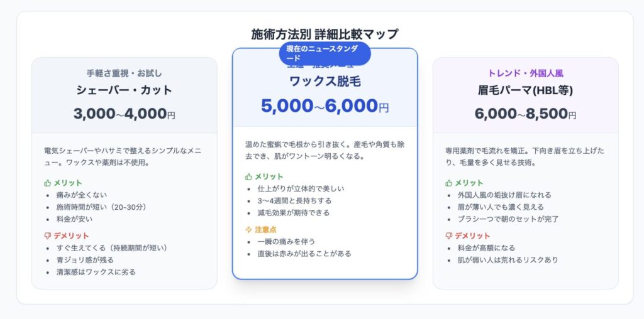Click the 現在のニュースタンダード badge
Viewport: 644px width, 319px height.
tap(325, 53)
